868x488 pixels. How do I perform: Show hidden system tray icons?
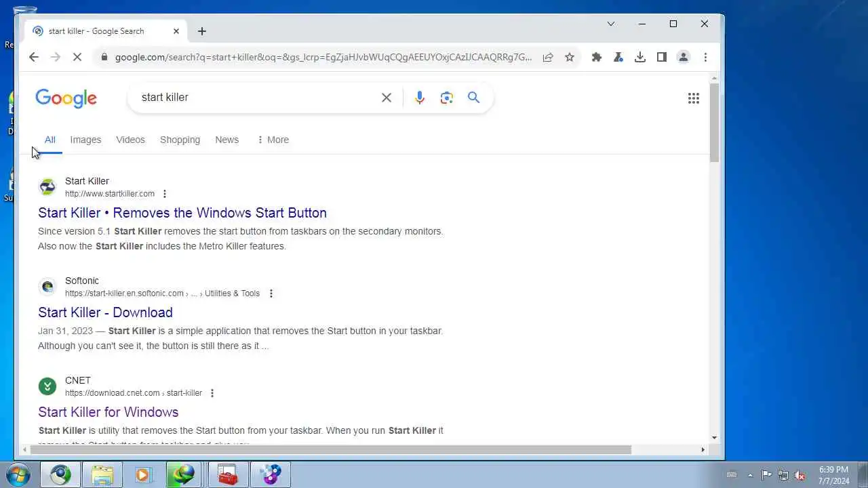(750, 475)
